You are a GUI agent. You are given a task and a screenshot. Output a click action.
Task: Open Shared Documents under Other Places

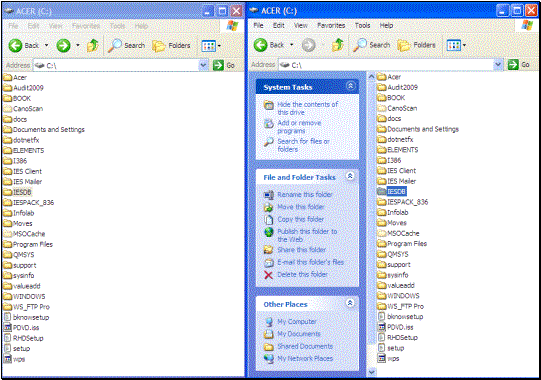[x=299, y=346]
